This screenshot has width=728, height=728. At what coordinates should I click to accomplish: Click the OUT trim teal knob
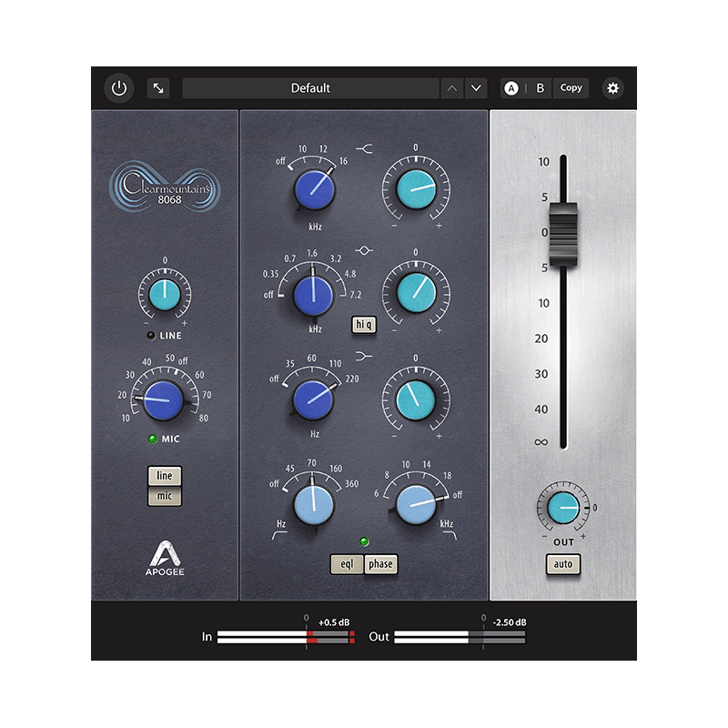pyautogui.click(x=563, y=508)
